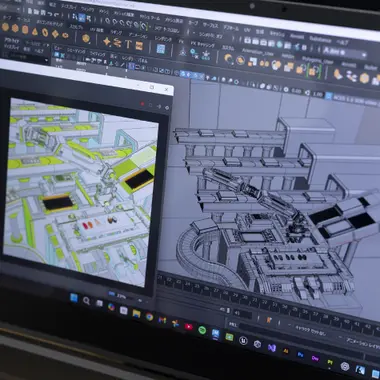Toggle the Make Live magnet icon
The width and height of the screenshot is (380, 380).
pos(144,26)
